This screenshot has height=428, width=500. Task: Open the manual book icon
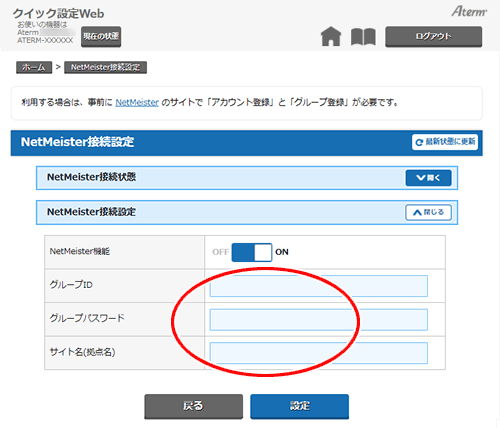(363, 37)
